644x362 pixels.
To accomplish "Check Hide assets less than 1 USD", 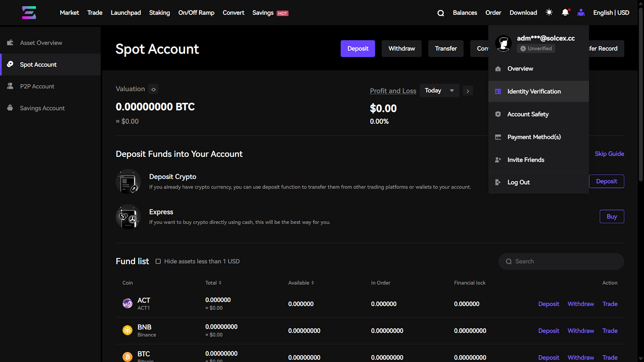I will [158, 261].
